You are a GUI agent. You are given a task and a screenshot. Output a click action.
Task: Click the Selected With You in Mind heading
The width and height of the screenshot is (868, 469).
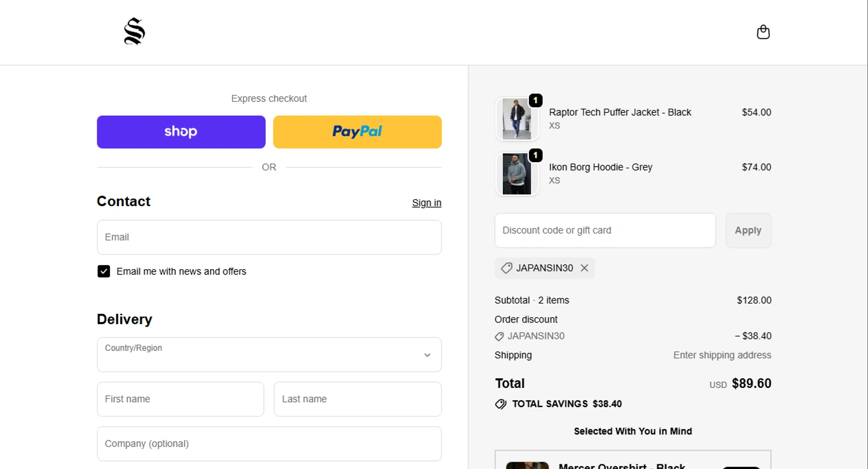point(633,431)
